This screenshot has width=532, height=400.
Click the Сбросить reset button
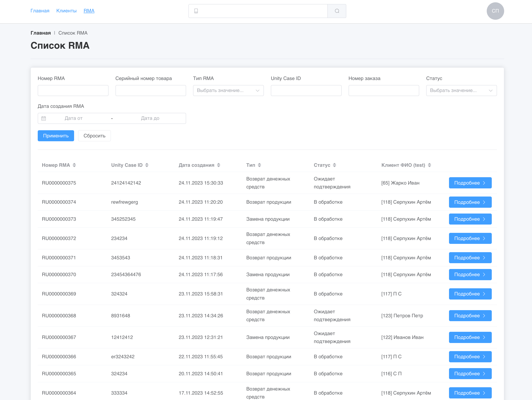pos(94,136)
